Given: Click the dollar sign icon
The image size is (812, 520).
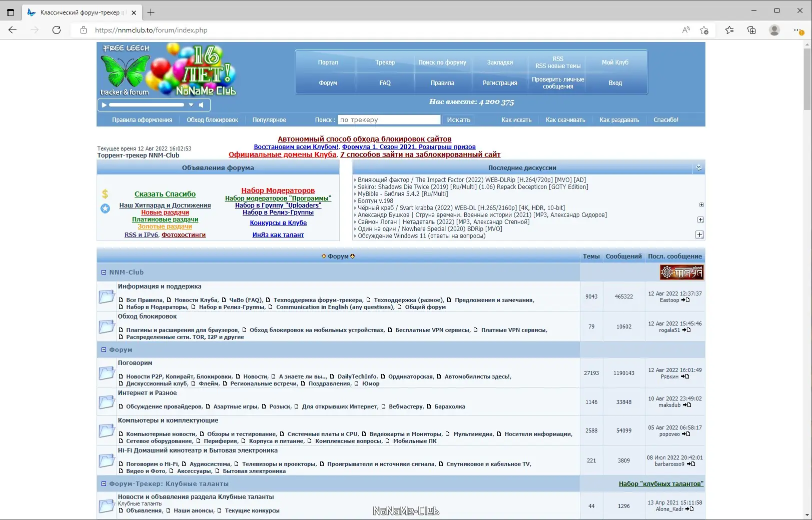Looking at the screenshot, I should [105, 194].
